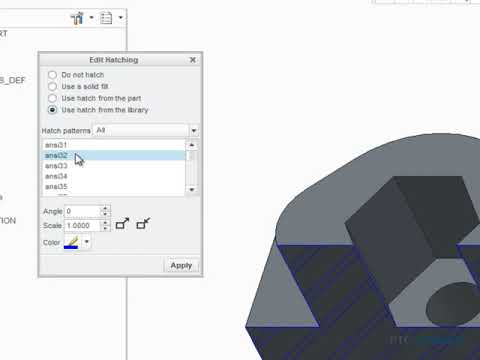The width and height of the screenshot is (480, 360).
Task: Select the ansi33 hatch pattern
Action: 113,166
